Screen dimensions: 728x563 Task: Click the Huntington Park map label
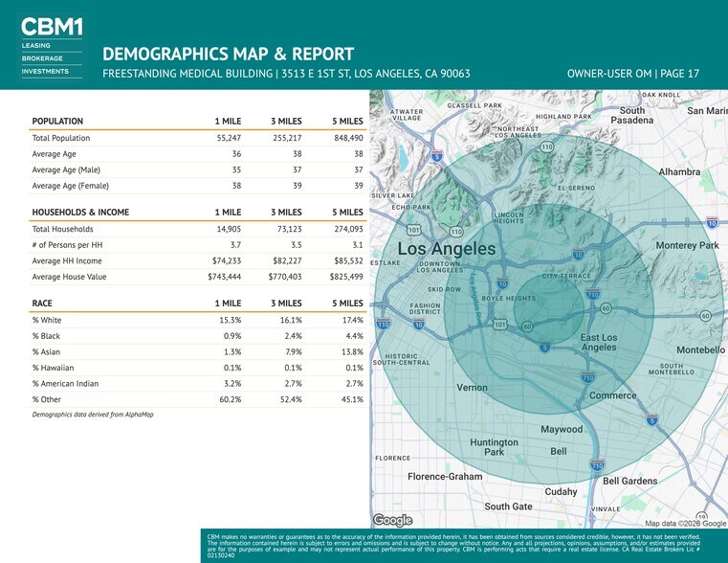[494, 447]
